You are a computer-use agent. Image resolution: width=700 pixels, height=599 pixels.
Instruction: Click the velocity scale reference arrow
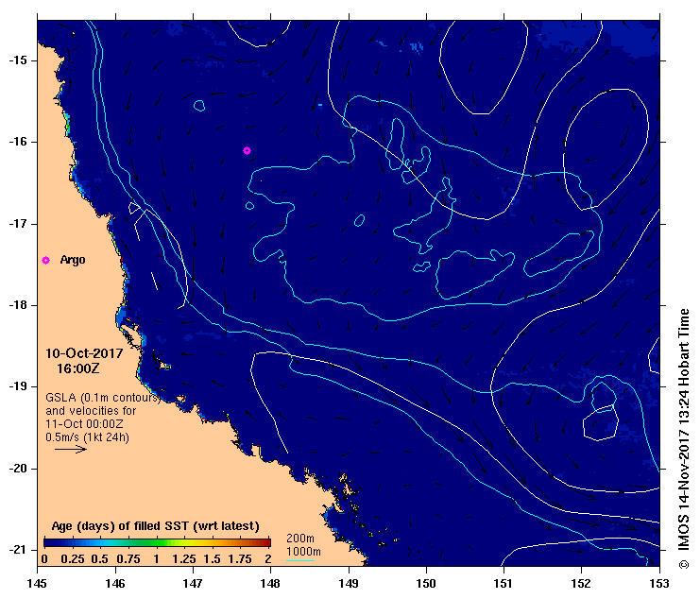point(70,450)
